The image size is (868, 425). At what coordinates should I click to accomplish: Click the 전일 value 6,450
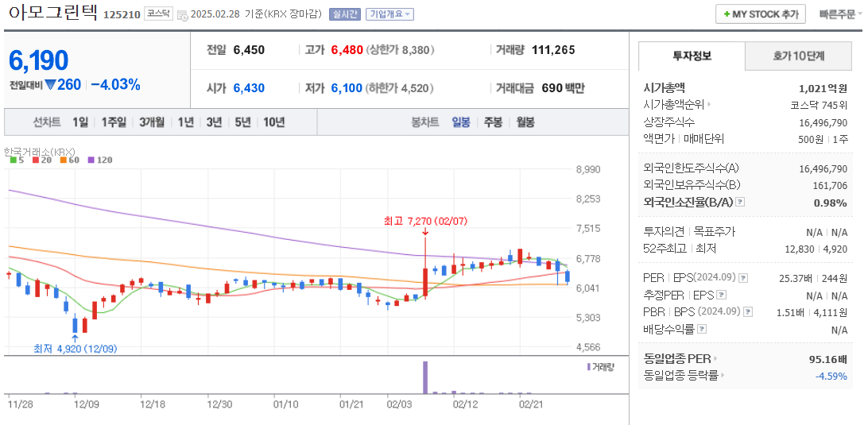click(249, 50)
